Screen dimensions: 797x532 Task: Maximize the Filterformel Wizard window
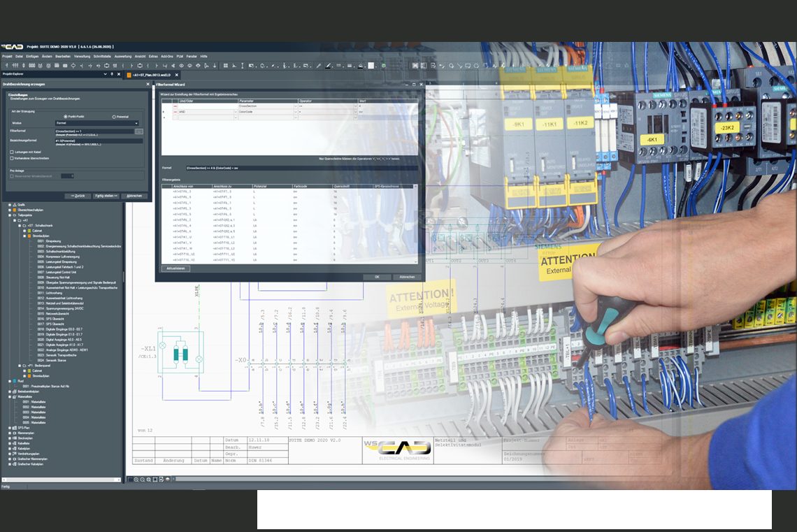click(414, 85)
